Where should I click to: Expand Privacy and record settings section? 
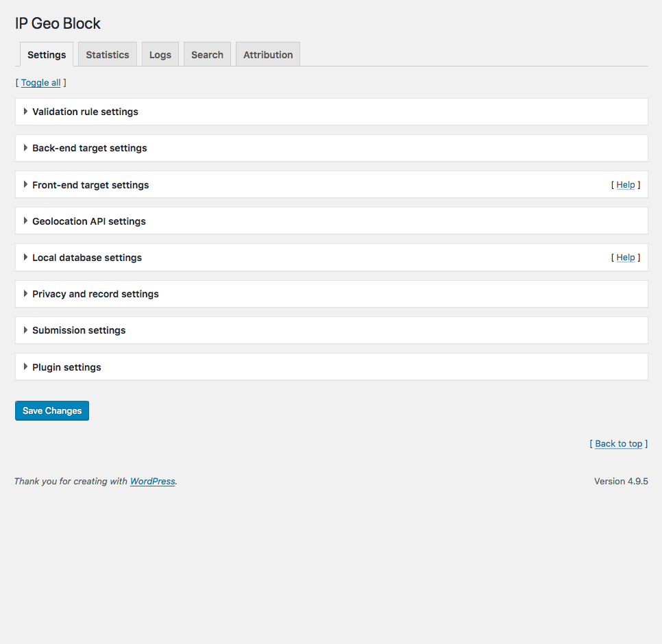tap(95, 294)
